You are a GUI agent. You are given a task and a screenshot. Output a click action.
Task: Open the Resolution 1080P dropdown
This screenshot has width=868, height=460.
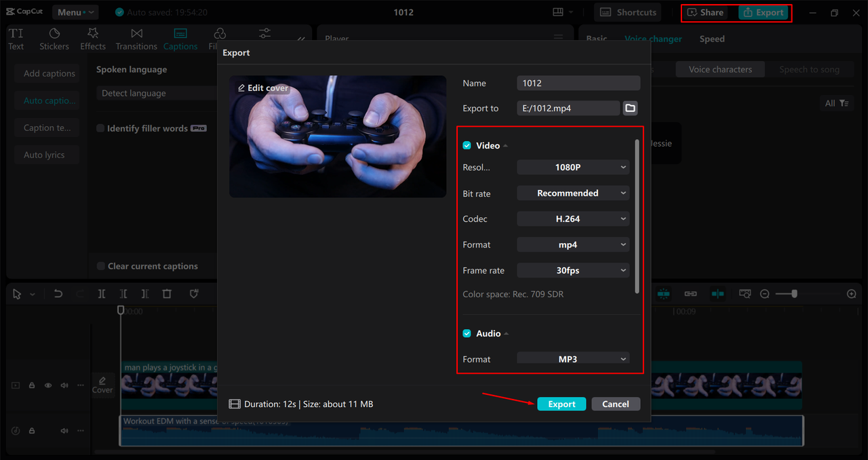pos(573,168)
